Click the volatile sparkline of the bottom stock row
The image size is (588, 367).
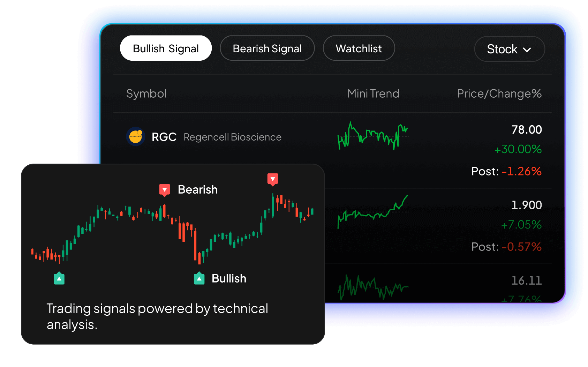(373, 285)
